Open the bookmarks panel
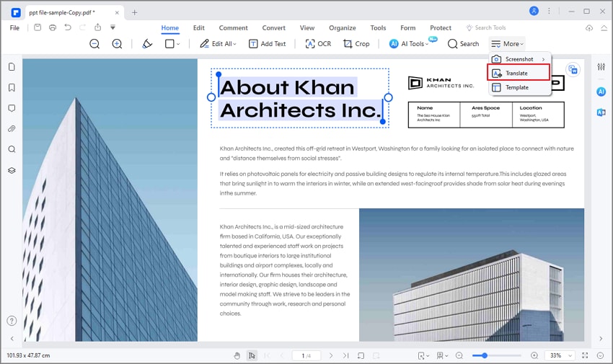 click(12, 87)
